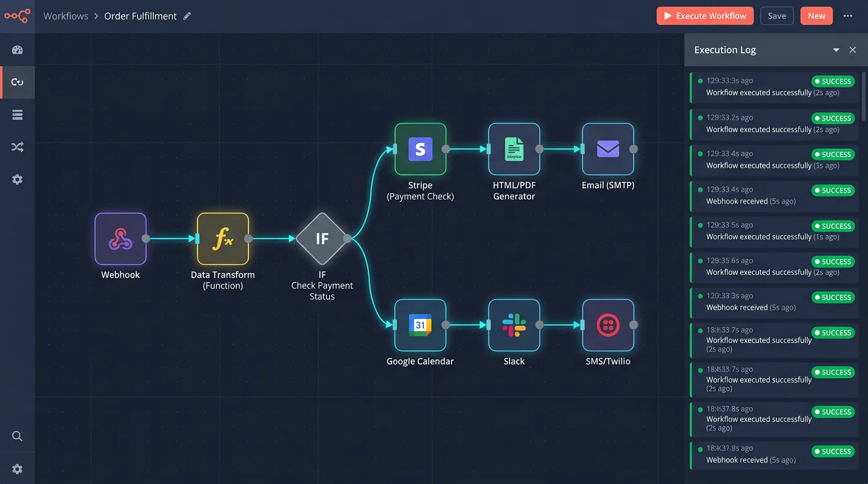
Task: Open the three-dot overflow menu
Action: point(847,16)
